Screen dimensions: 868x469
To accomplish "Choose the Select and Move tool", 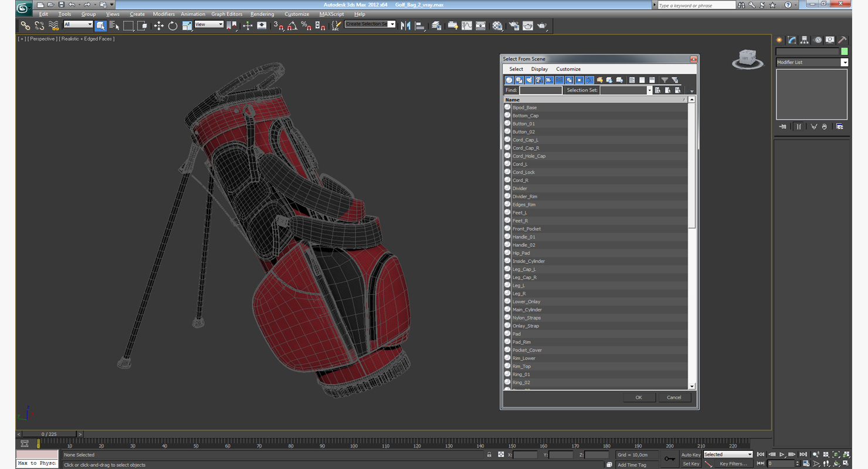I will 158,26.
